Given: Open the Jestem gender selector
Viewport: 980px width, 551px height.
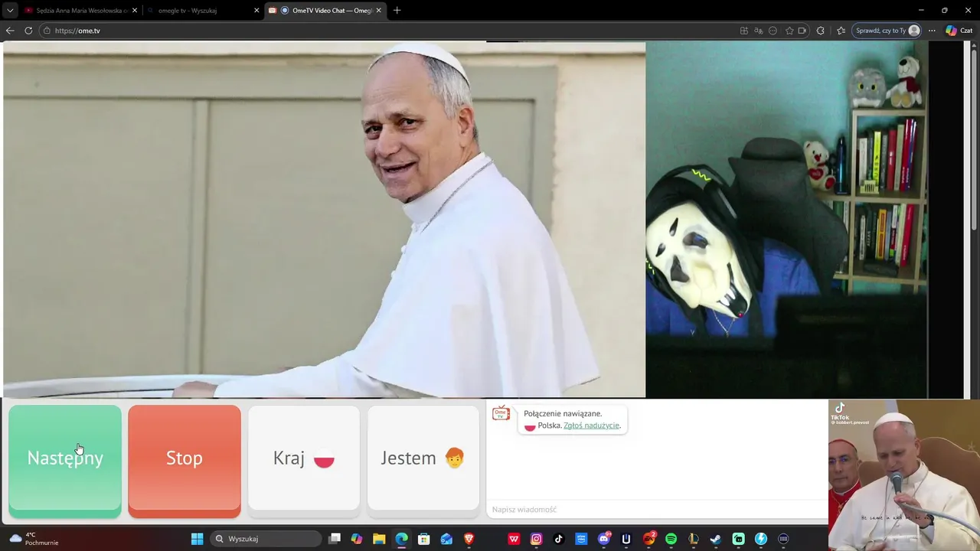Looking at the screenshot, I should tap(423, 458).
